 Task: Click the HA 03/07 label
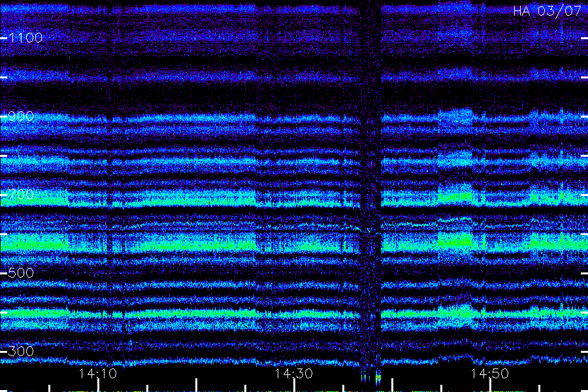click(547, 11)
